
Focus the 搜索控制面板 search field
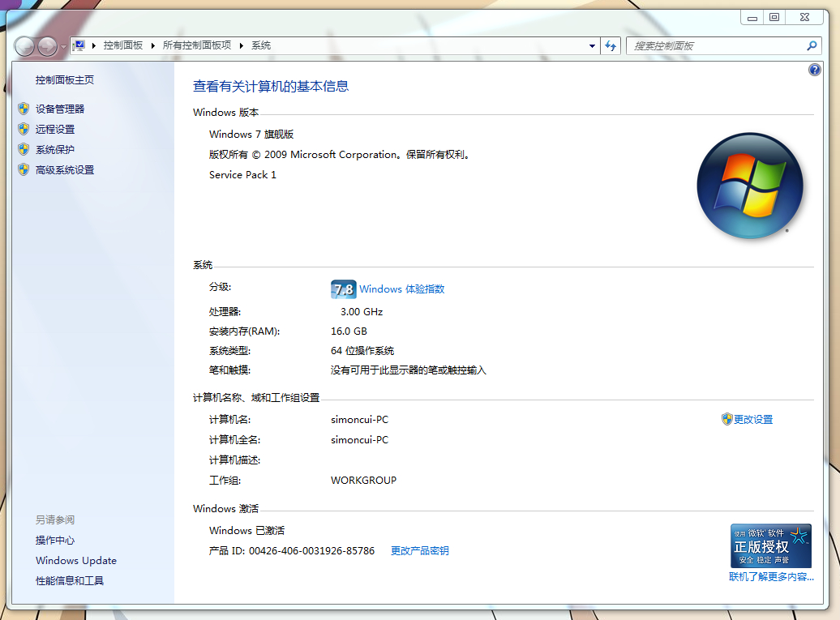click(718, 46)
